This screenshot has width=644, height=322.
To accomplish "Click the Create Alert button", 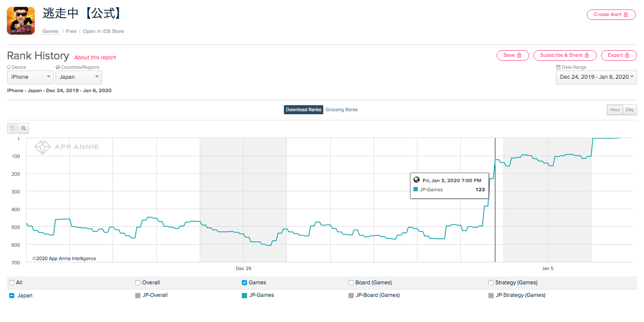I will point(611,14).
